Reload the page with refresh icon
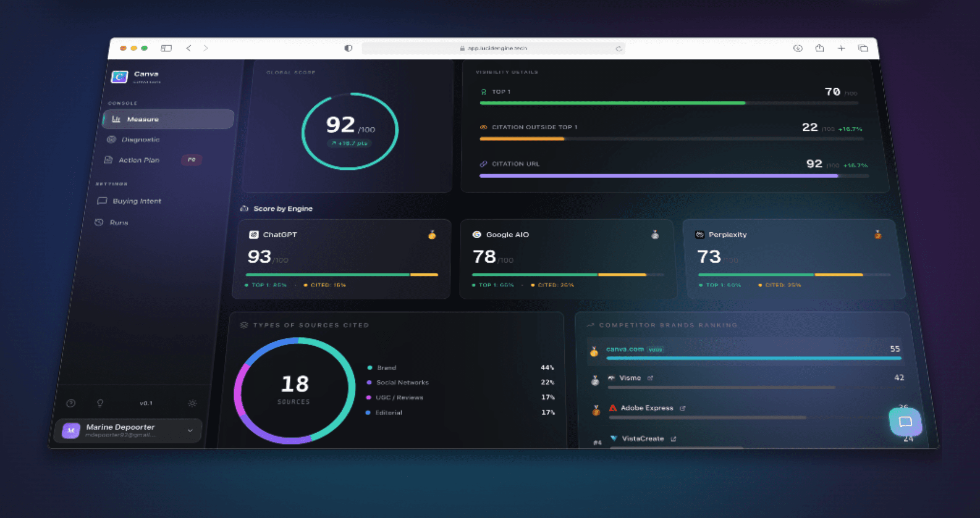 [618, 49]
